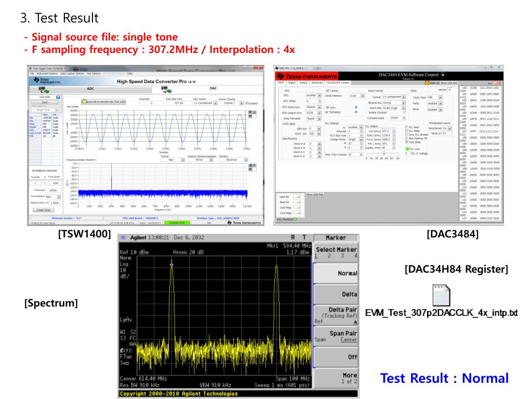The image size is (532, 399).
Task: Click zoom tool icon on Frequency Domain graph
Action: (250, 166)
